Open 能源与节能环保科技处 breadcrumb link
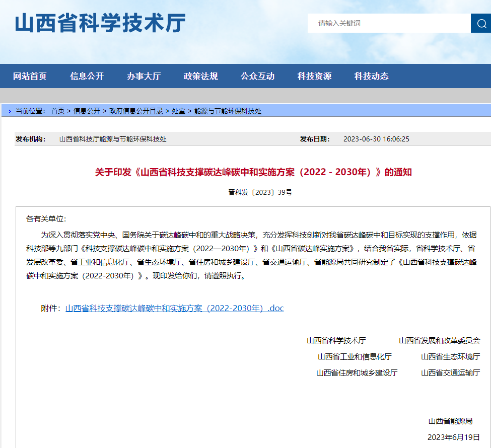491x448 pixels. coord(228,111)
